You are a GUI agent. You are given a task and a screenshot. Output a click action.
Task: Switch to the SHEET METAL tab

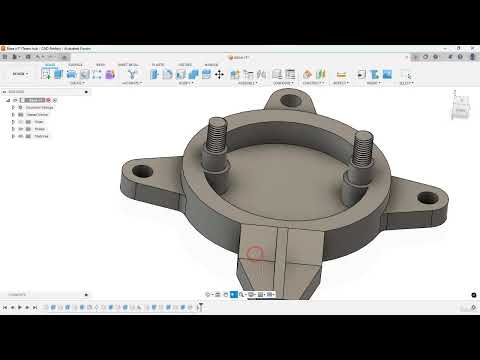(128, 65)
